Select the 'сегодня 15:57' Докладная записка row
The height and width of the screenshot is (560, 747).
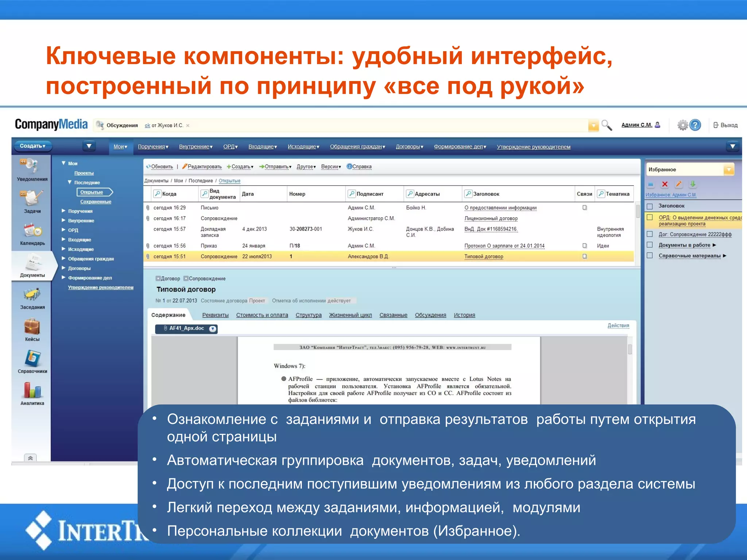point(388,232)
